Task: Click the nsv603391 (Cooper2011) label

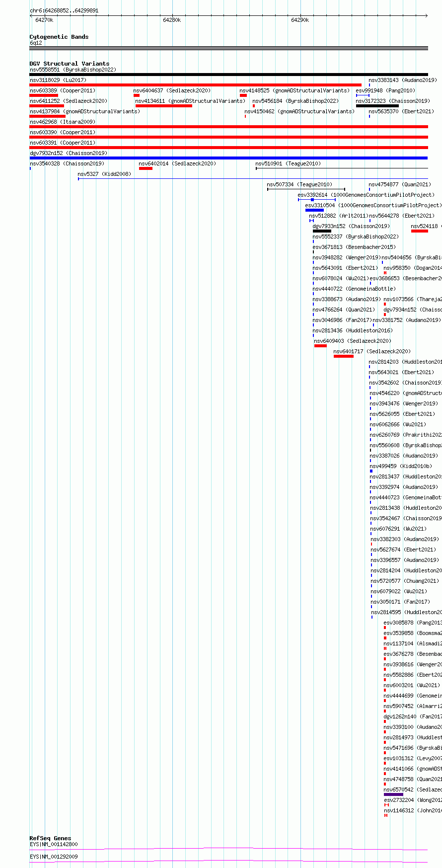Action: click(x=63, y=143)
